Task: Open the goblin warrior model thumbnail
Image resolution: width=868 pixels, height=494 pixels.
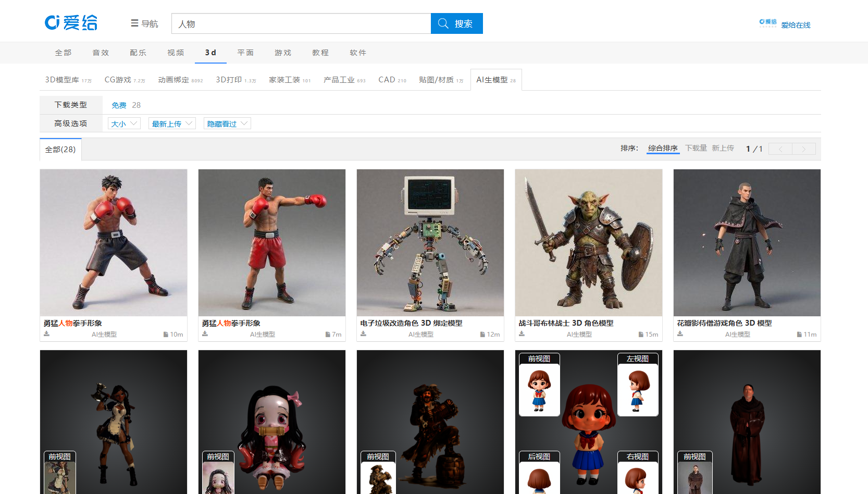Action: coord(589,243)
